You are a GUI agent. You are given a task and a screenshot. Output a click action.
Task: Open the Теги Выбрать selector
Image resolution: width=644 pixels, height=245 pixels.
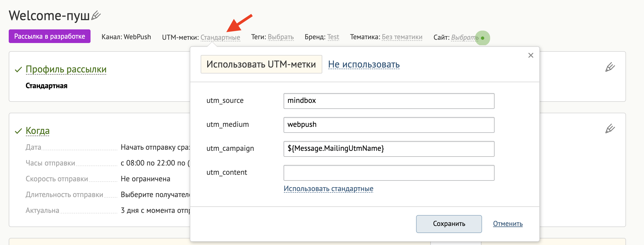point(281,37)
